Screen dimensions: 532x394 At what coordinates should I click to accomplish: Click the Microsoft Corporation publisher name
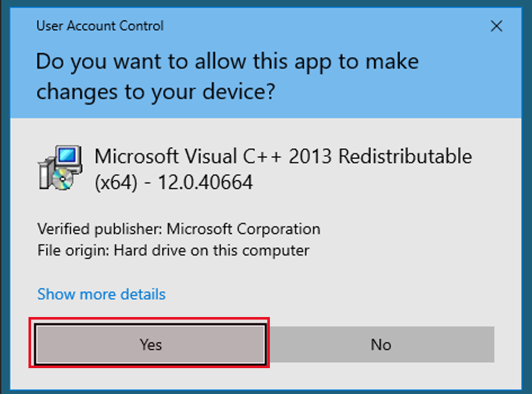pyautogui.click(x=243, y=229)
